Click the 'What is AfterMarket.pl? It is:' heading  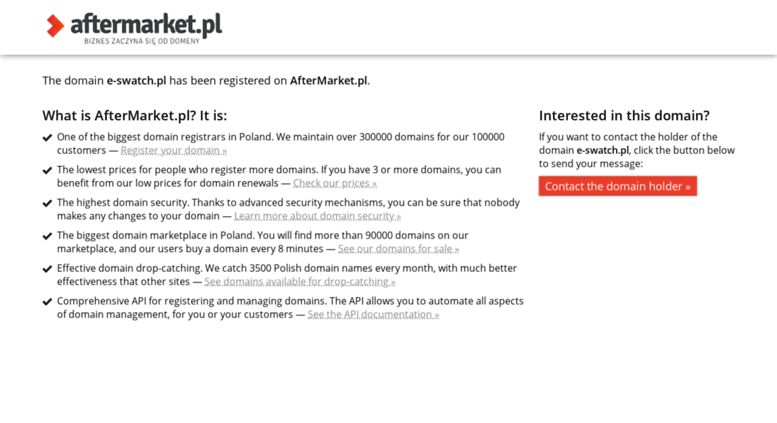(x=134, y=115)
